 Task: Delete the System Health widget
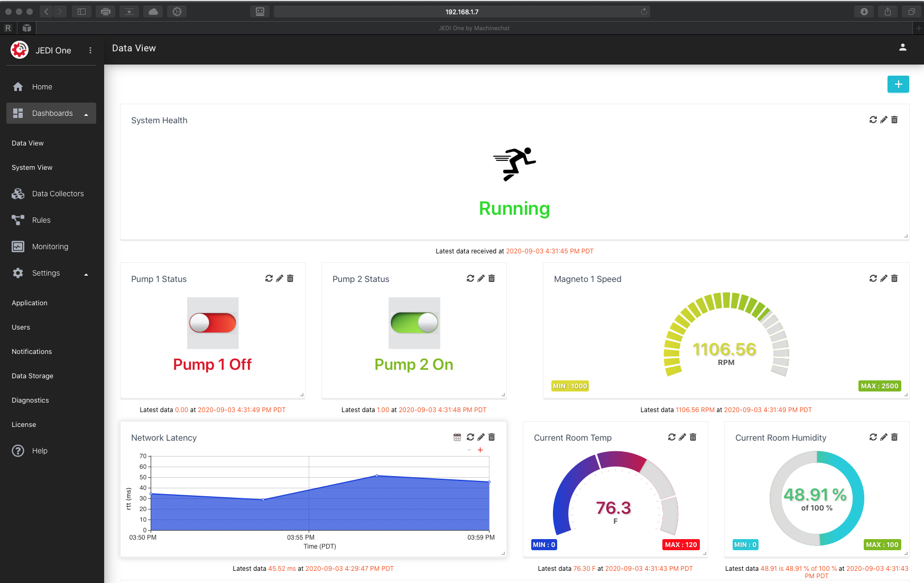894,120
